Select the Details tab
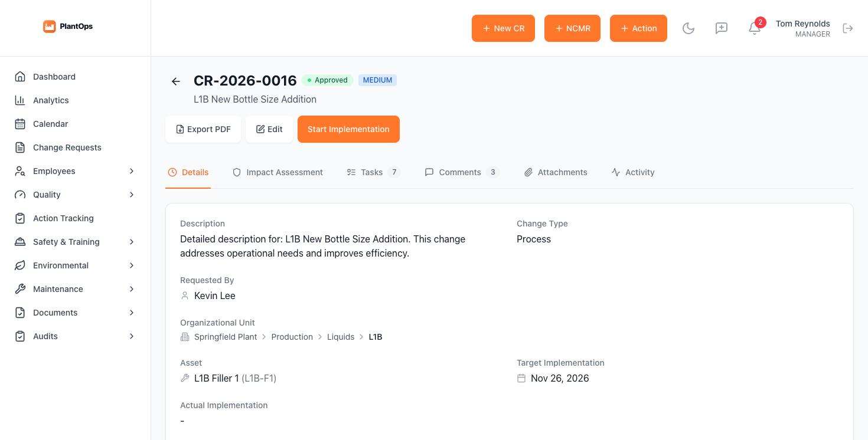 pyautogui.click(x=188, y=172)
